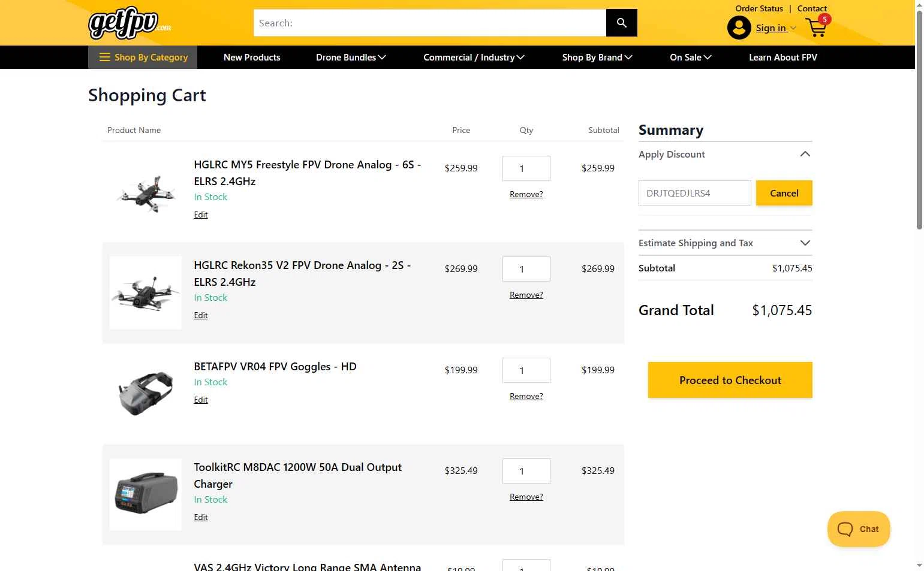The height and width of the screenshot is (571, 924).
Task: Click the getfpv.com logo
Action: 130,23
